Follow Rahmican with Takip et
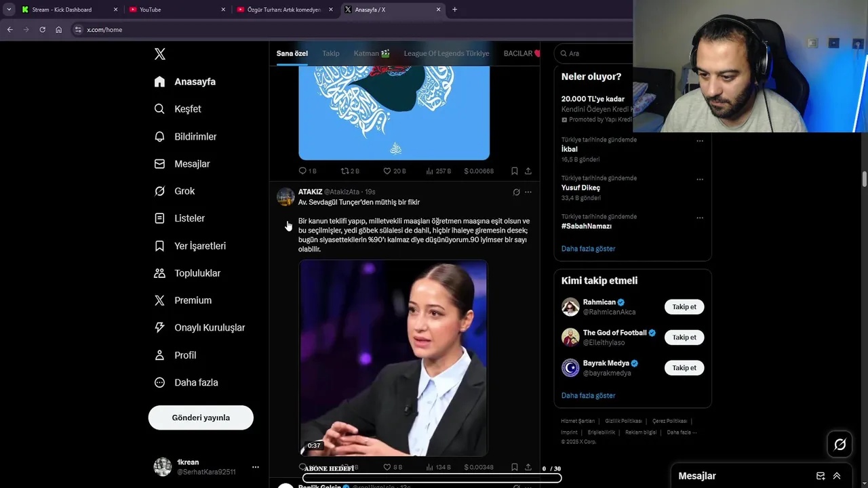868x488 pixels. pyautogui.click(x=684, y=307)
